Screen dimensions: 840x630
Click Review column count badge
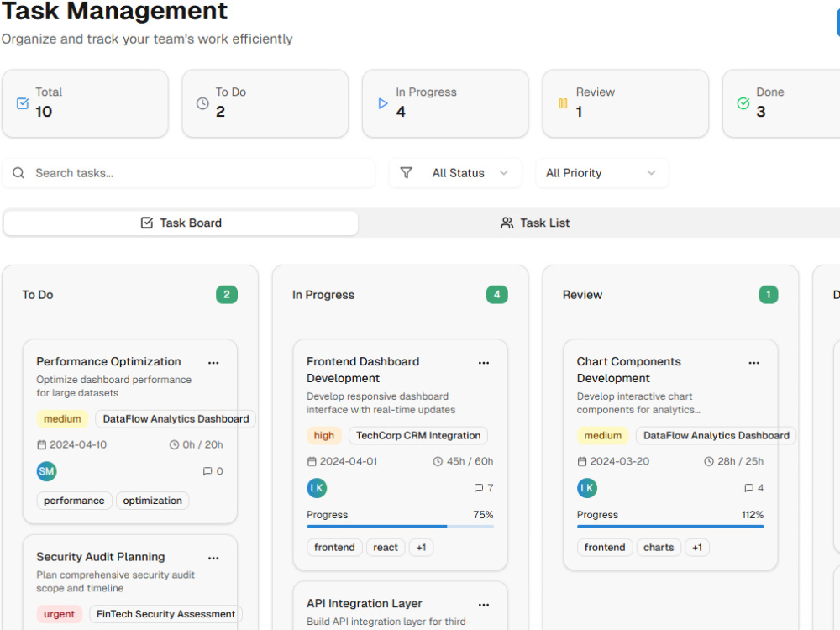click(769, 295)
